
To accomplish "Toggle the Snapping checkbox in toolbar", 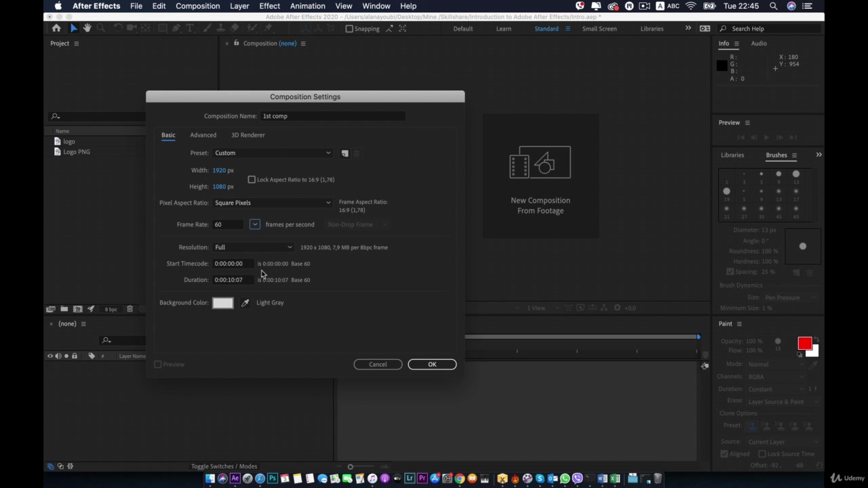I will (x=349, y=28).
